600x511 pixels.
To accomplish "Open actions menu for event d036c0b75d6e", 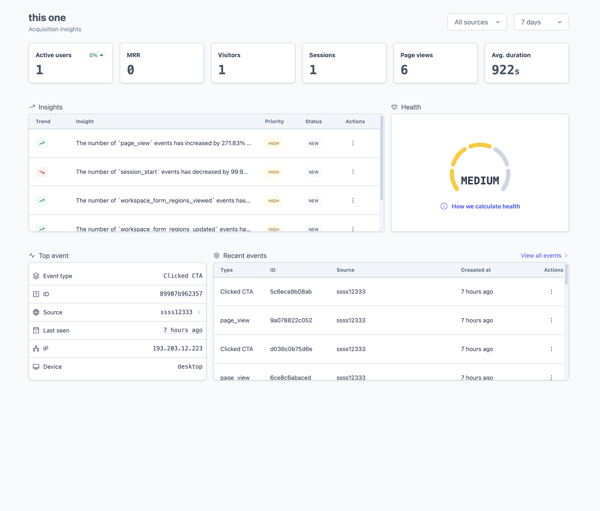I will tap(551, 349).
